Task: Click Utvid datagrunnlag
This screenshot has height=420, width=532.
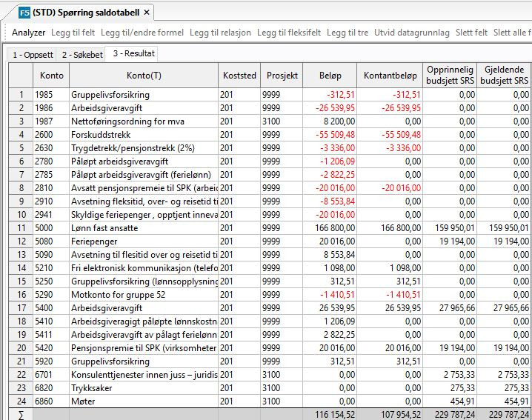Action: coord(411,33)
